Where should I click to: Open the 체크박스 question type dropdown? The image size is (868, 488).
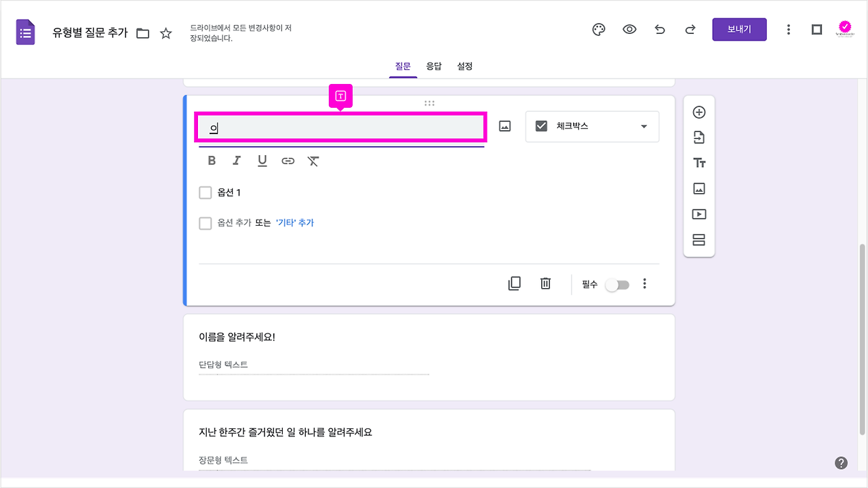point(591,127)
